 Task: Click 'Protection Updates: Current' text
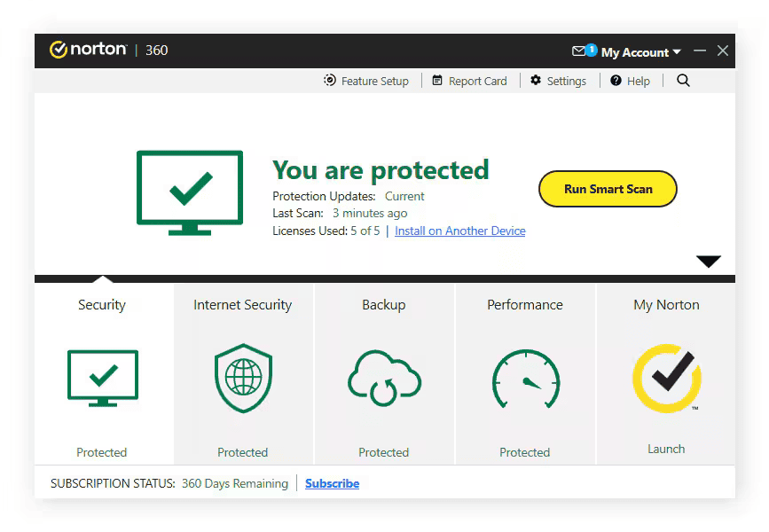(349, 196)
